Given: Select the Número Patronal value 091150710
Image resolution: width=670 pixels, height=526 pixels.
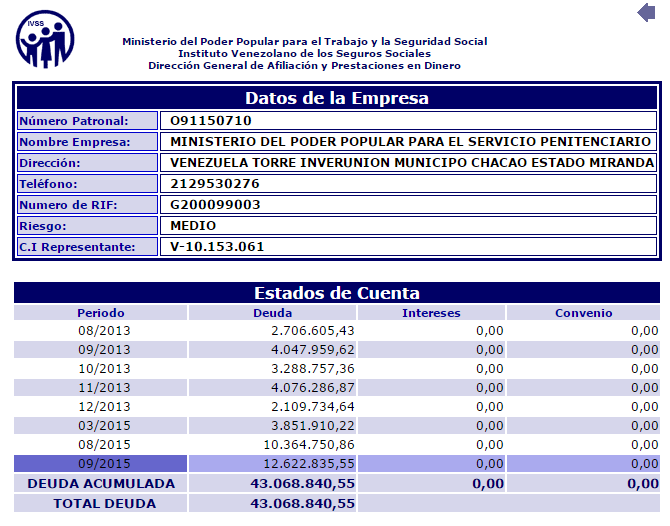Looking at the screenshot, I should click(211, 121).
